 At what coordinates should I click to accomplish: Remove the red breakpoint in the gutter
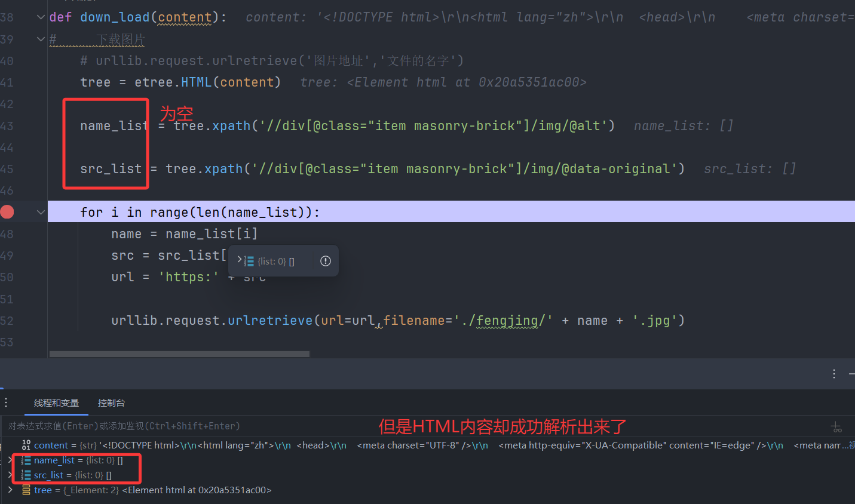pos(7,212)
